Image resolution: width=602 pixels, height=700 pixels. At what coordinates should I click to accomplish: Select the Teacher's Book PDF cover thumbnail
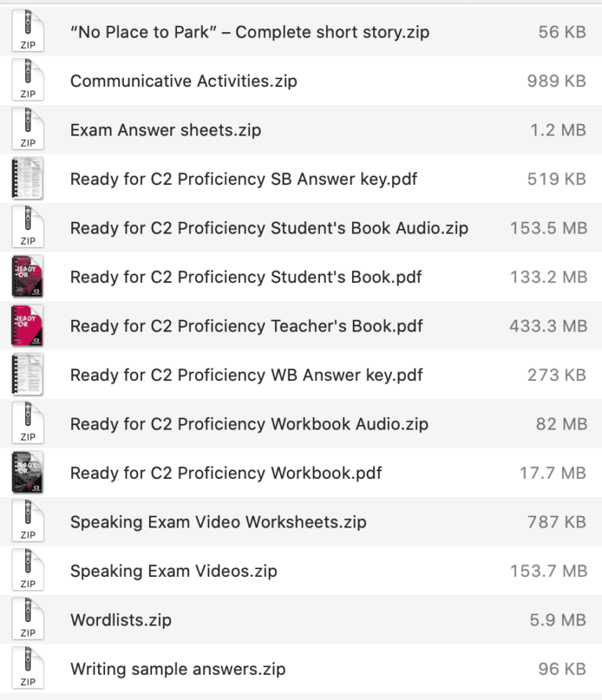pos(27,326)
